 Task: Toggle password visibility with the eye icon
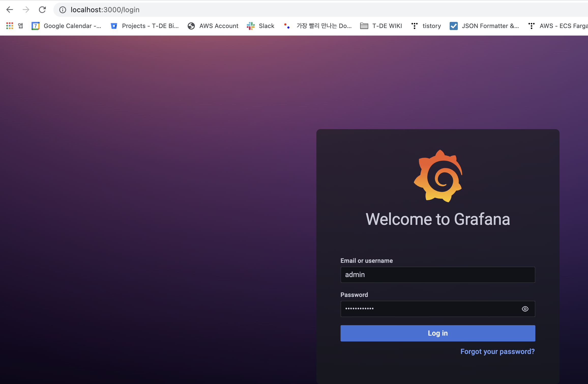[x=525, y=309]
